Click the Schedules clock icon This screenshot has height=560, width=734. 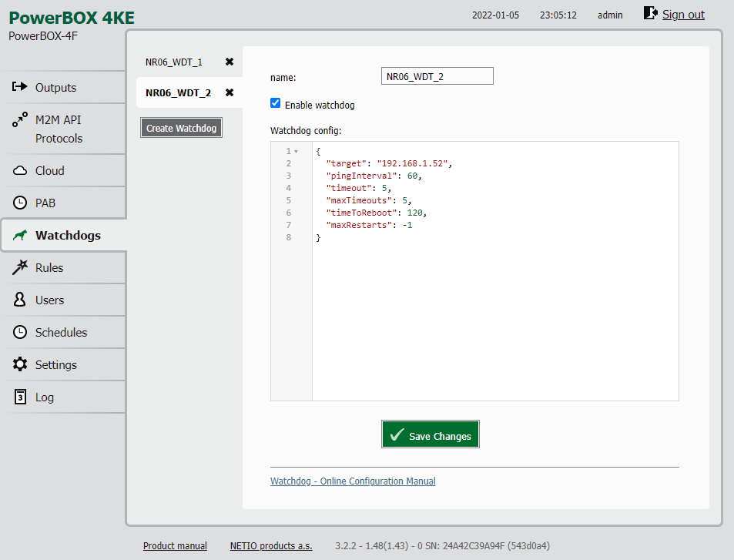[x=20, y=332]
